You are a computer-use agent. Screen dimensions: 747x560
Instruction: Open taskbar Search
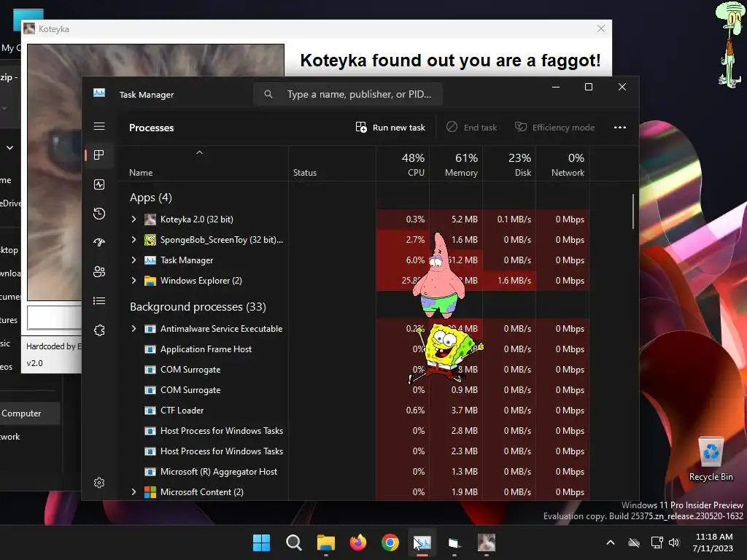293,542
